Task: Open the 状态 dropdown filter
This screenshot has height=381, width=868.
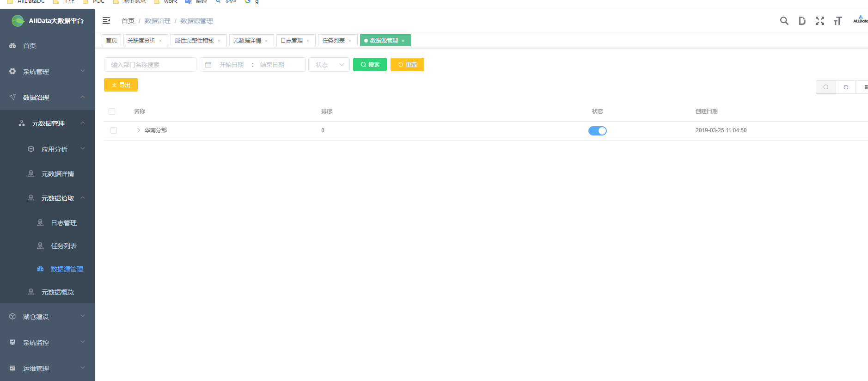Action: pyautogui.click(x=329, y=65)
